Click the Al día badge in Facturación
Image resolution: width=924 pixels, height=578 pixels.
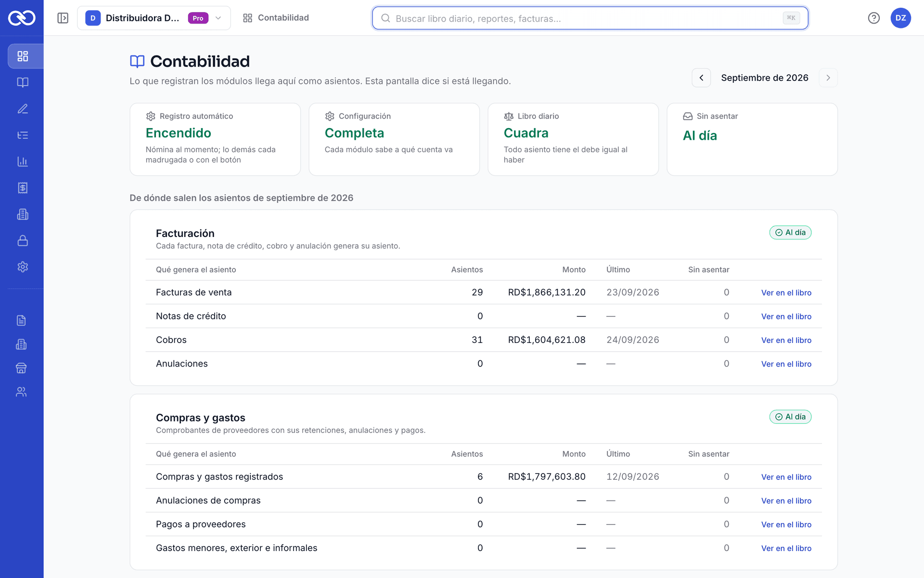pyautogui.click(x=790, y=233)
